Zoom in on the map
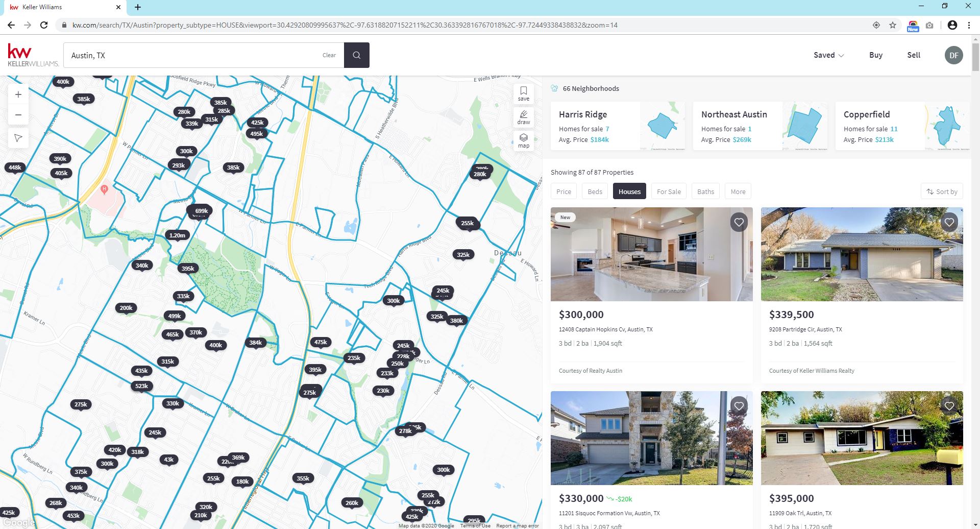Viewport: 980px width, 529px height. tap(18, 94)
